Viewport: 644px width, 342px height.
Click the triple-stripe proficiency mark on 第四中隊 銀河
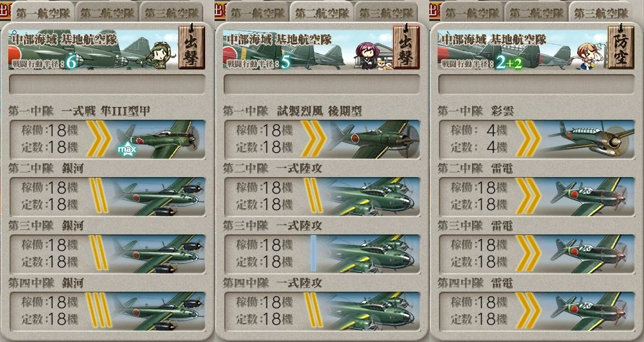click(x=98, y=310)
